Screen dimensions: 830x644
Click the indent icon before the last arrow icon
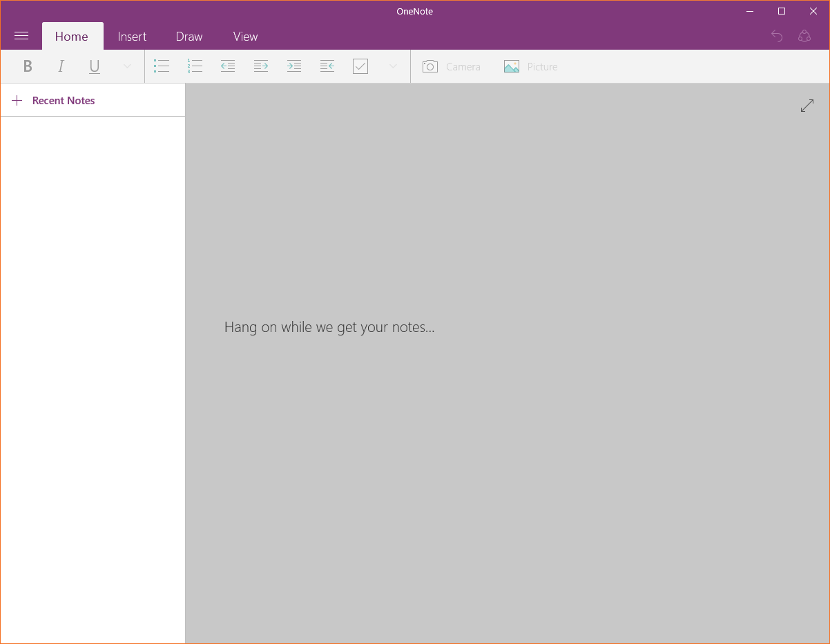pyautogui.click(x=294, y=66)
